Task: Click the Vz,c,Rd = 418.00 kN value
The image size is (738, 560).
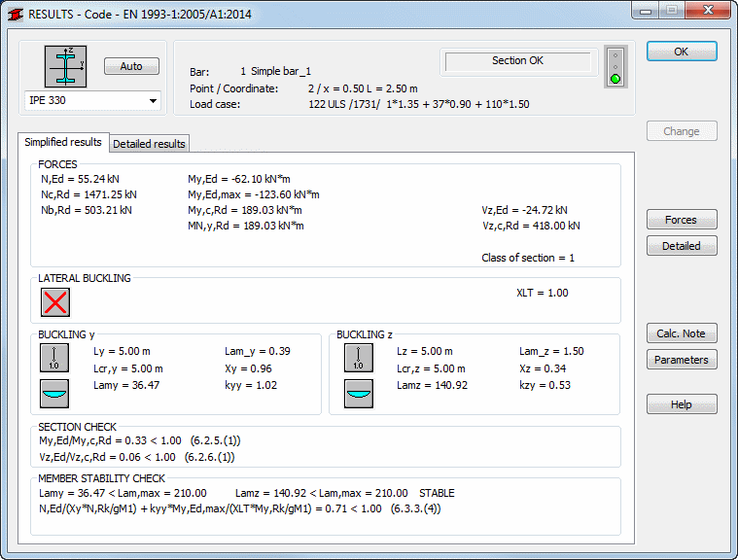Action: point(531,226)
